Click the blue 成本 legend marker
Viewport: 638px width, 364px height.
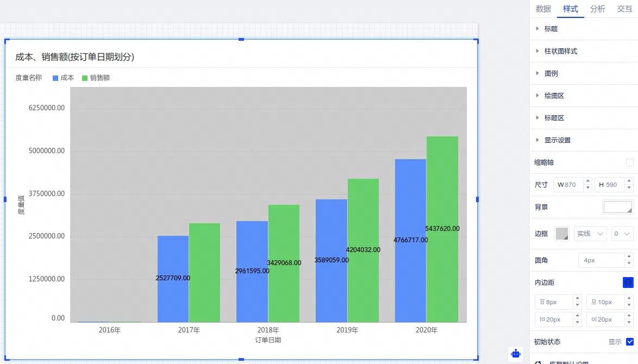55,78
